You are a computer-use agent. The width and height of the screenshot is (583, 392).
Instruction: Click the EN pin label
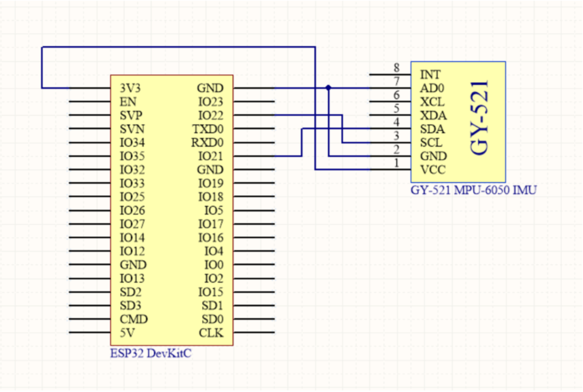pyautogui.click(x=128, y=102)
